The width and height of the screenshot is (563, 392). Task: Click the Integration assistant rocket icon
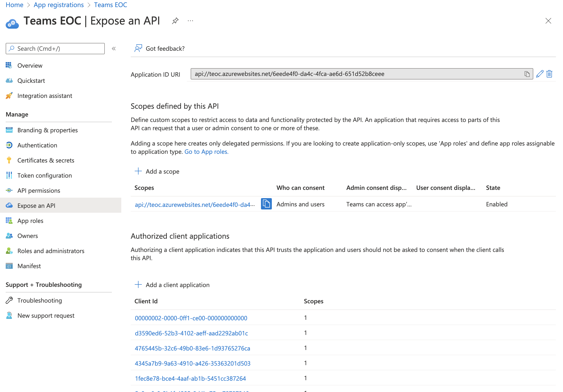[x=9, y=96]
